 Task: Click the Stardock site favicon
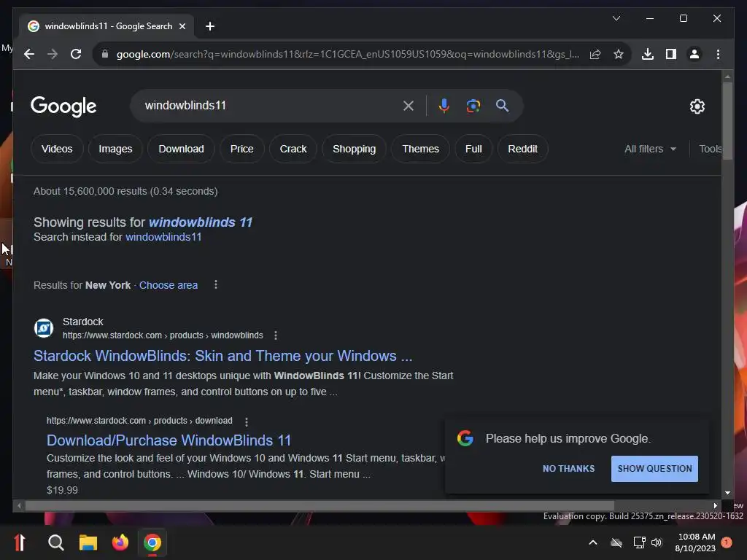tap(44, 328)
